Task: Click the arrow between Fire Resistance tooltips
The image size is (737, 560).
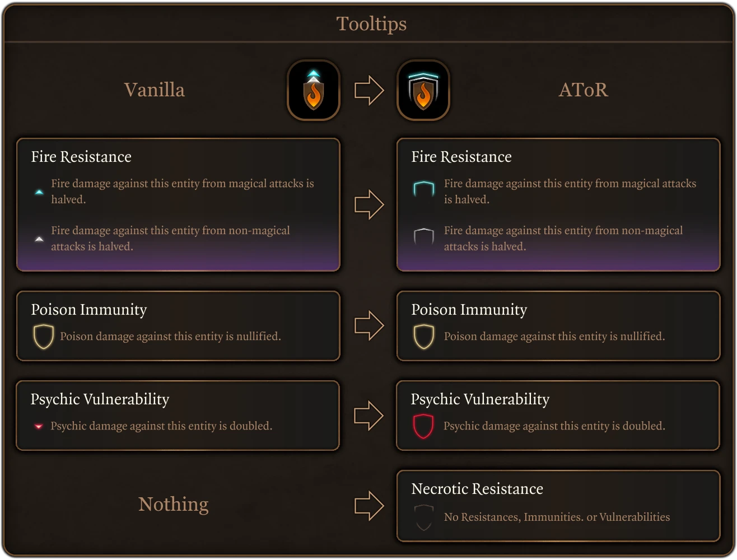Action: (x=369, y=204)
